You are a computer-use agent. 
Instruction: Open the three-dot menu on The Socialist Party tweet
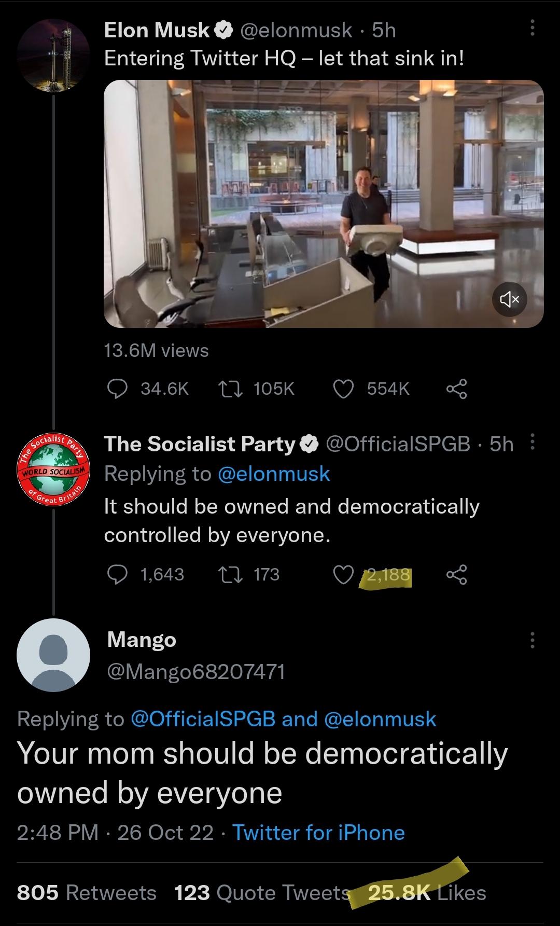[x=532, y=443]
